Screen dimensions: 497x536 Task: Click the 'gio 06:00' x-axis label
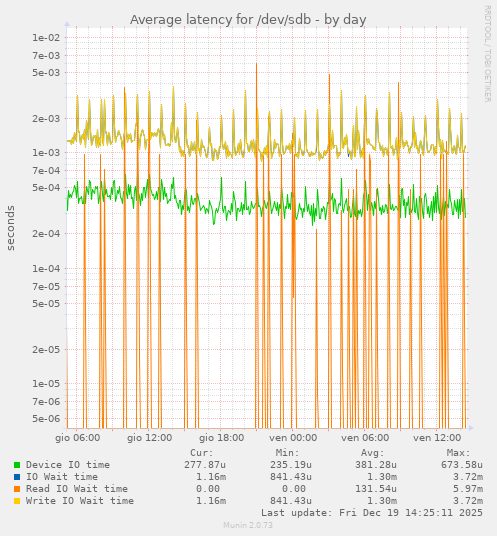[78, 438]
